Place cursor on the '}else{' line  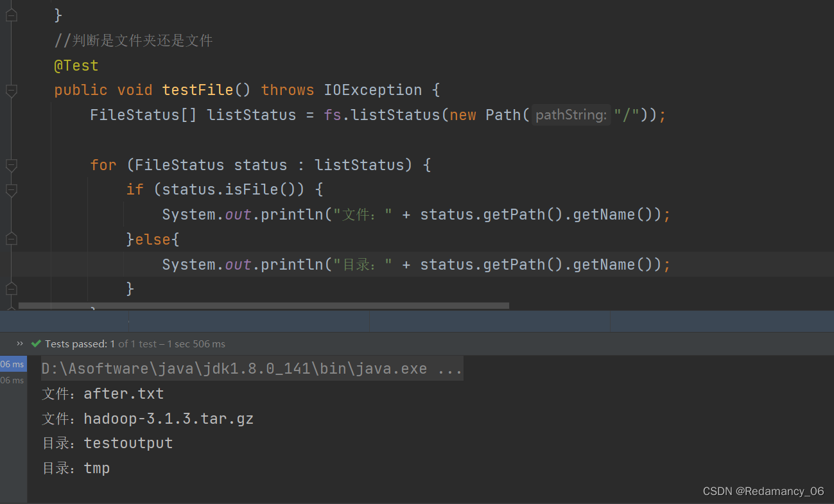pos(153,239)
